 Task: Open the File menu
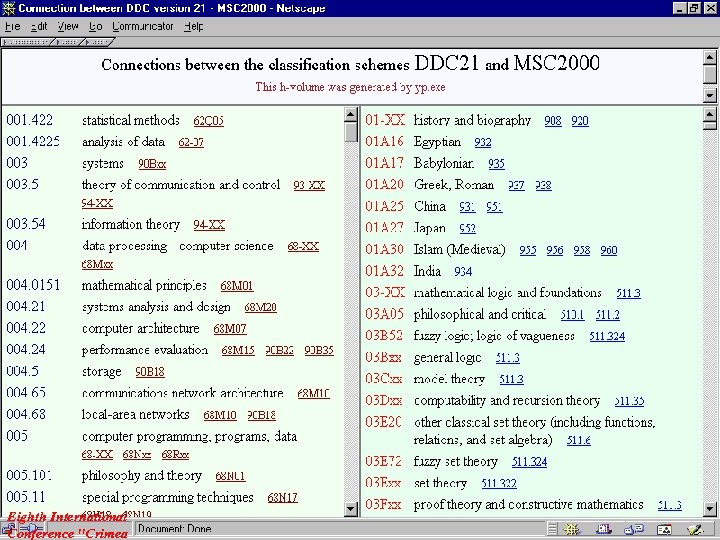[x=12, y=27]
